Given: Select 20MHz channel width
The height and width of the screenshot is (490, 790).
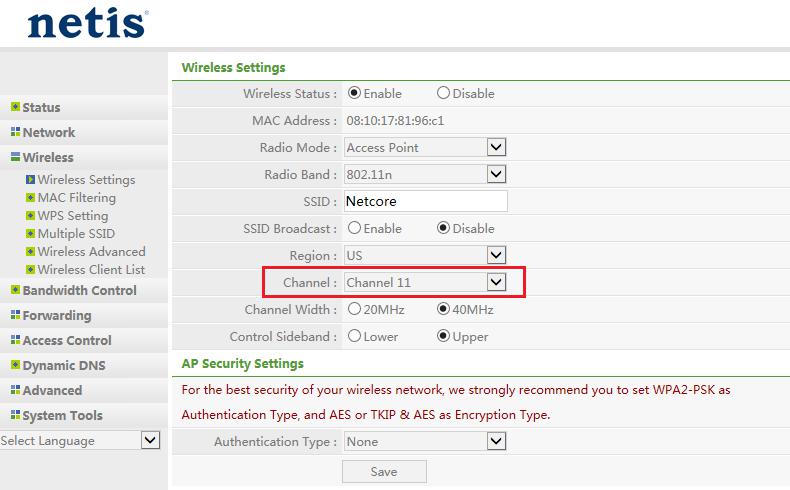Looking at the screenshot, I should [x=354, y=309].
